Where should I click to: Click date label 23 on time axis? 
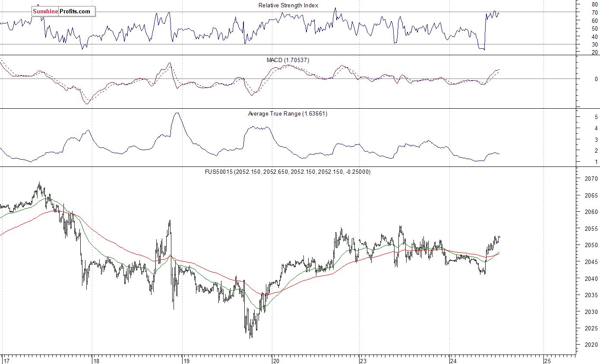[x=363, y=361]
